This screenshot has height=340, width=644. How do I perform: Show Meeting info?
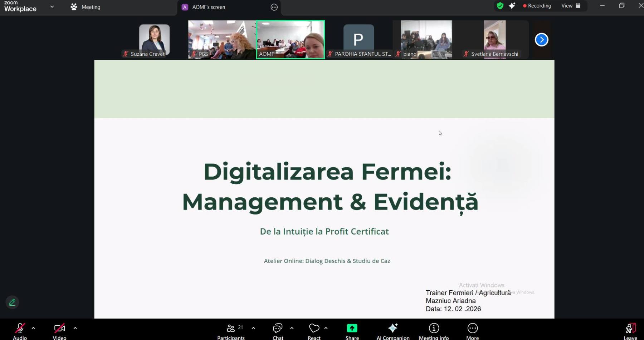pos(434,331)
